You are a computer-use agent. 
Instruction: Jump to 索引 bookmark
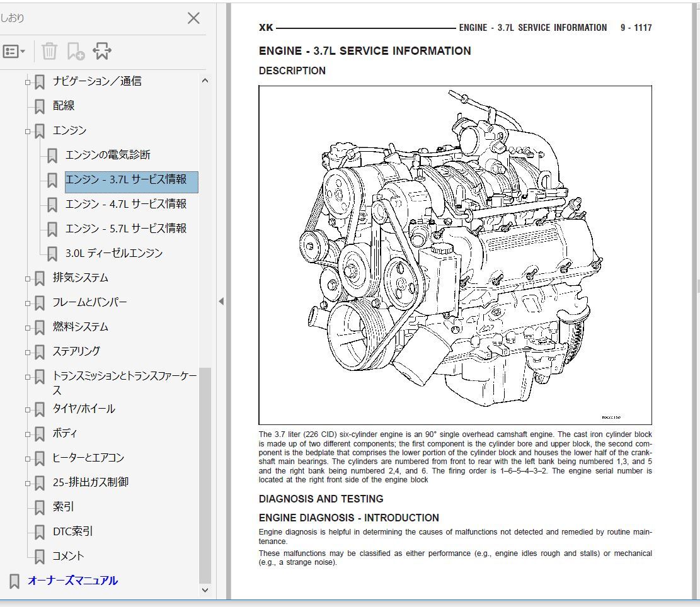64,507
